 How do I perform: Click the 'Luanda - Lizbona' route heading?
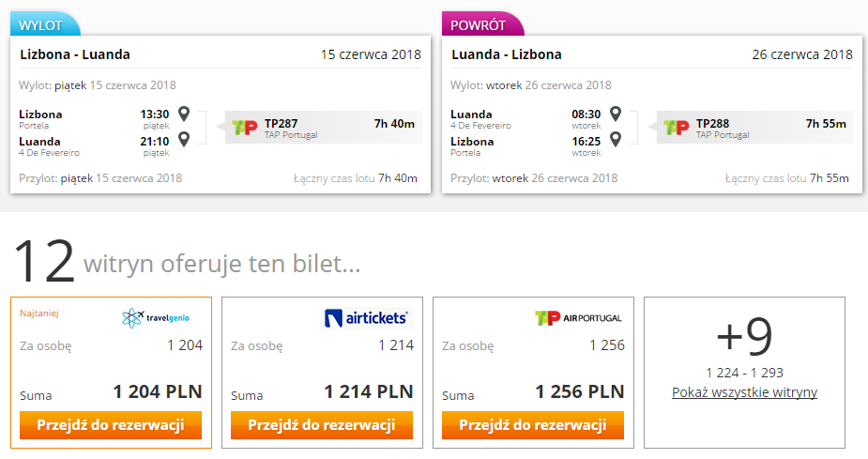point(507,54)
